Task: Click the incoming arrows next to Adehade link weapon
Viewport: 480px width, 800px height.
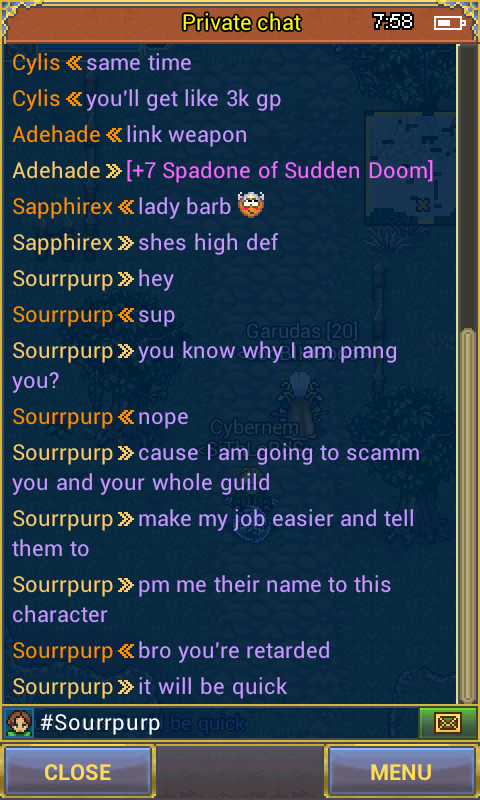Action: 114,135
